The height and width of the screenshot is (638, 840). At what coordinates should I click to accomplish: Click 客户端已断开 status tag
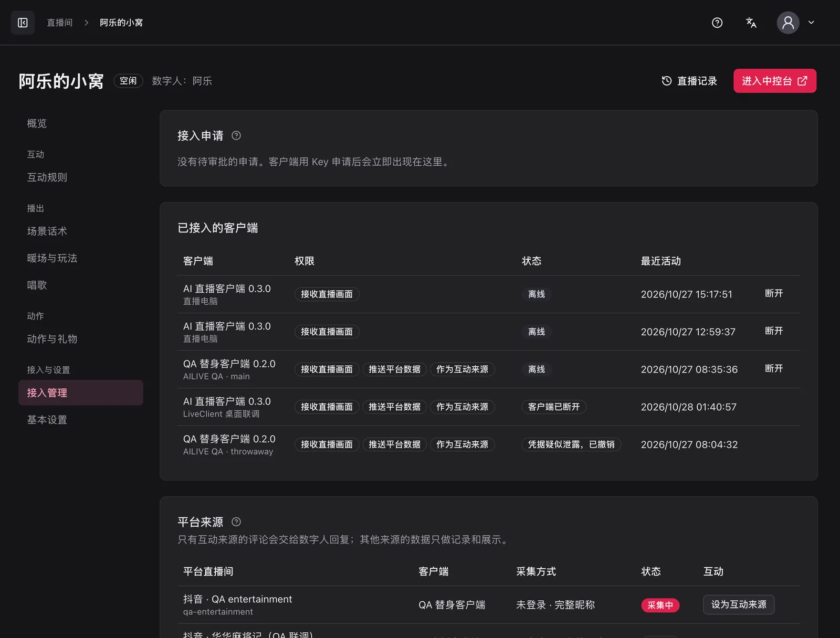(554, 407)
